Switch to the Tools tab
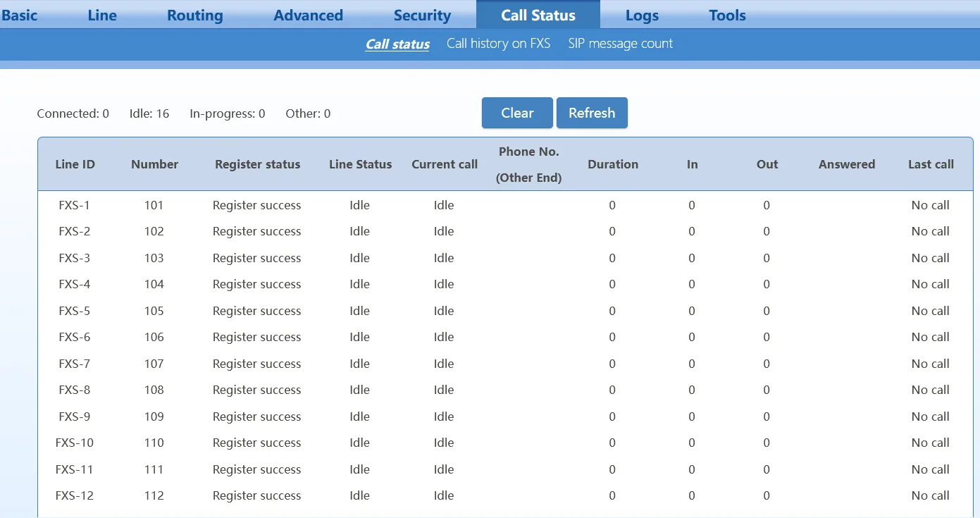This screenshot has width=980, height=518. pos(727,15)
